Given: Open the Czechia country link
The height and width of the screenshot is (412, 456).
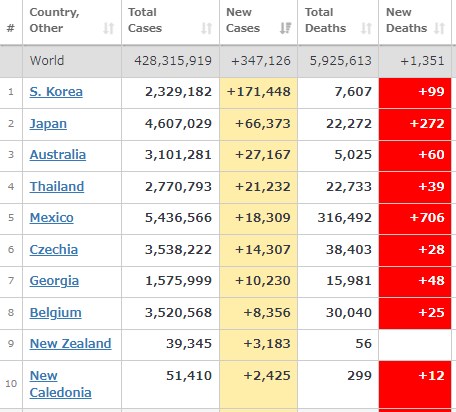Looking at the screenshot, I should [x=54, y=250].
